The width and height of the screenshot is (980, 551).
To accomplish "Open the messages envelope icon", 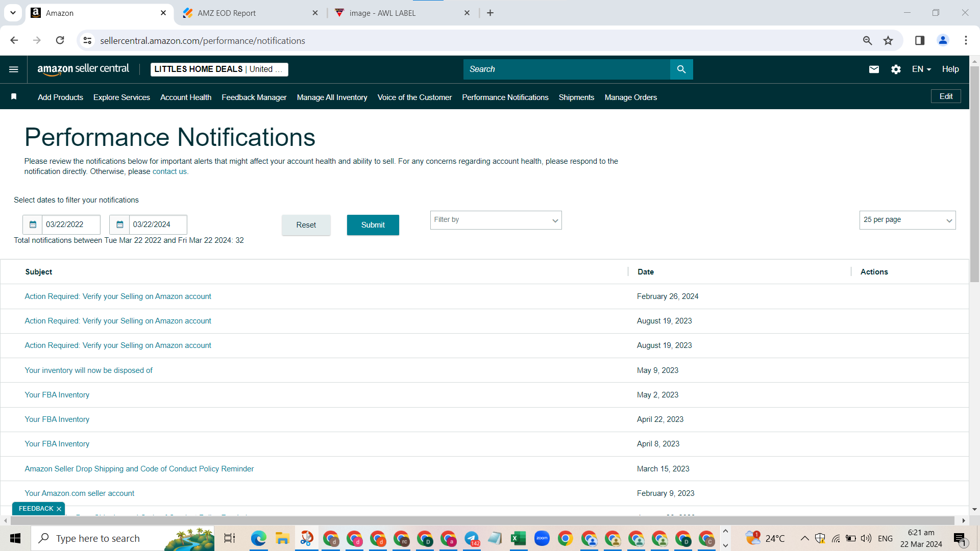I will [874, 69].
